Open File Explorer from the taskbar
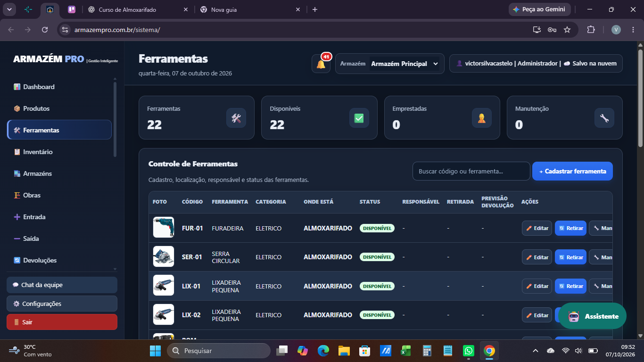Image resolution: width=644 pixels, height=362 pixels. tap(344, 351)
